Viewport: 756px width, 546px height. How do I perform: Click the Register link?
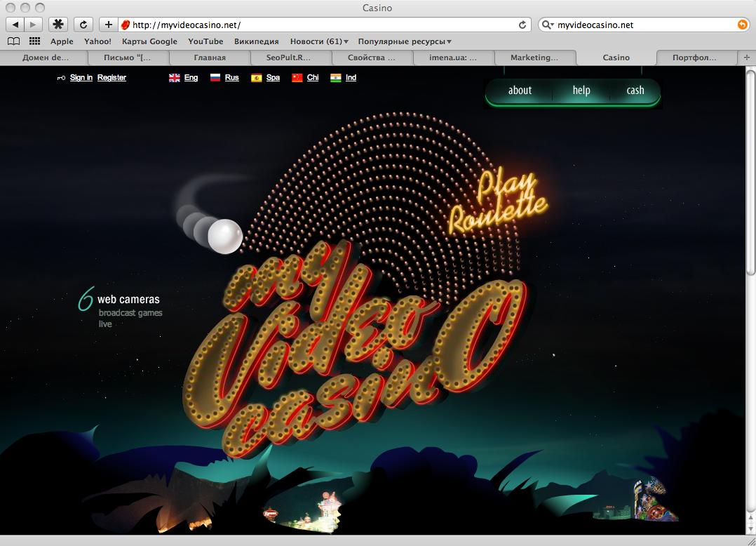[112, 78]
